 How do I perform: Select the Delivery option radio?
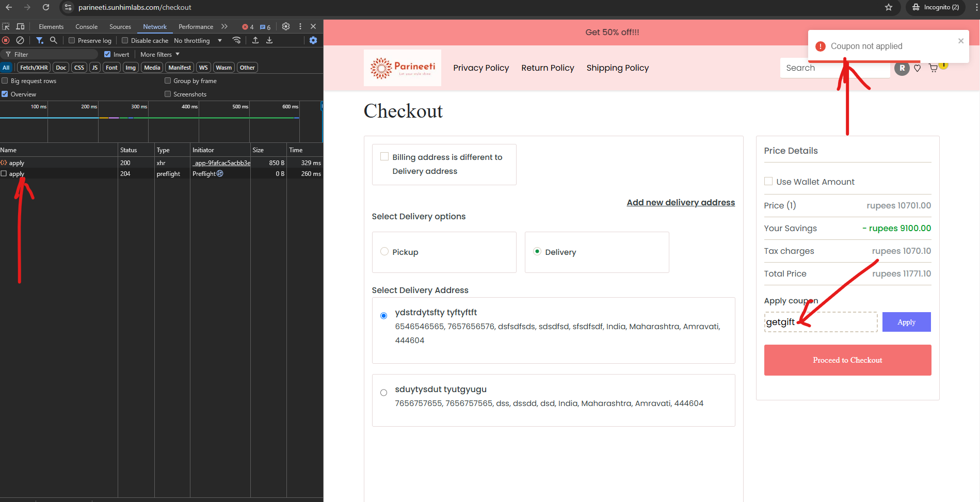(537, 252)
